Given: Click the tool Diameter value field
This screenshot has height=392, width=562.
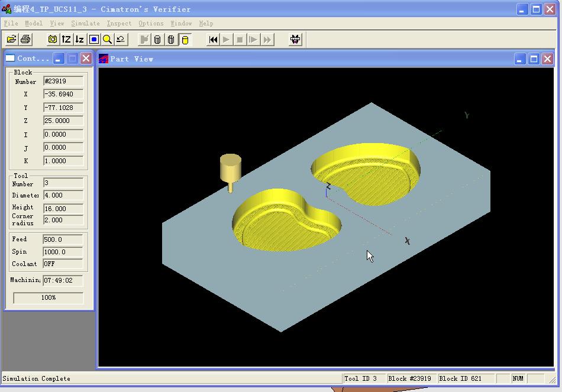Looking at the screenshot, I should coord(63,195).
